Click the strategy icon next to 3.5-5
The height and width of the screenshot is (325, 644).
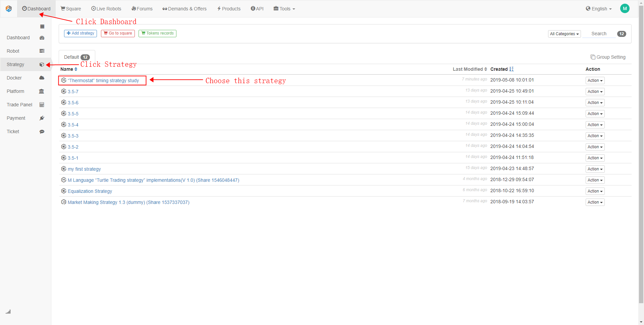pos(64,113)
